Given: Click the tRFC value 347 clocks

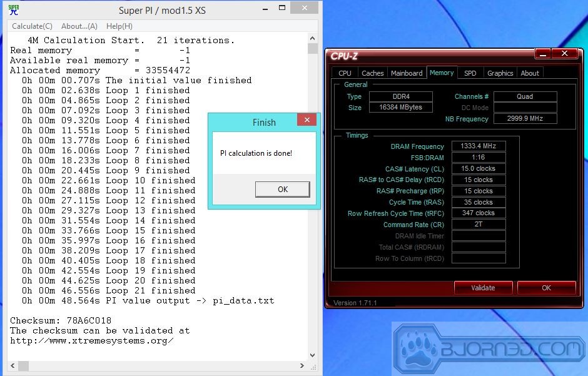Looking at the screenshot, I should [479, 213].
